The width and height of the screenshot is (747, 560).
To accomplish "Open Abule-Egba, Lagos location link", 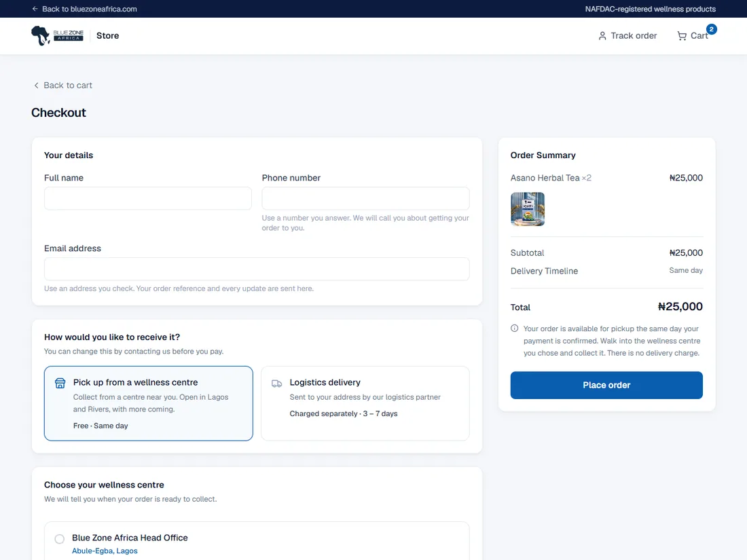I will 105,551.
